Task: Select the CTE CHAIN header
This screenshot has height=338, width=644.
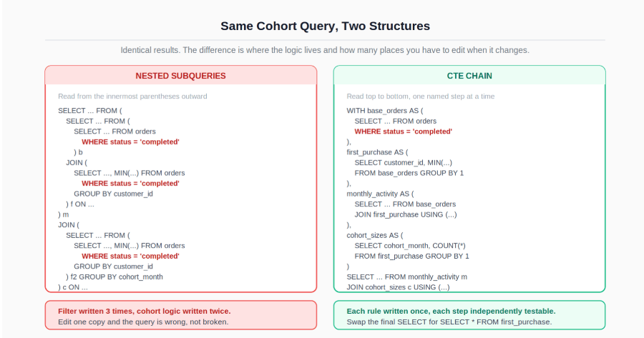Action: coord(469,76)
